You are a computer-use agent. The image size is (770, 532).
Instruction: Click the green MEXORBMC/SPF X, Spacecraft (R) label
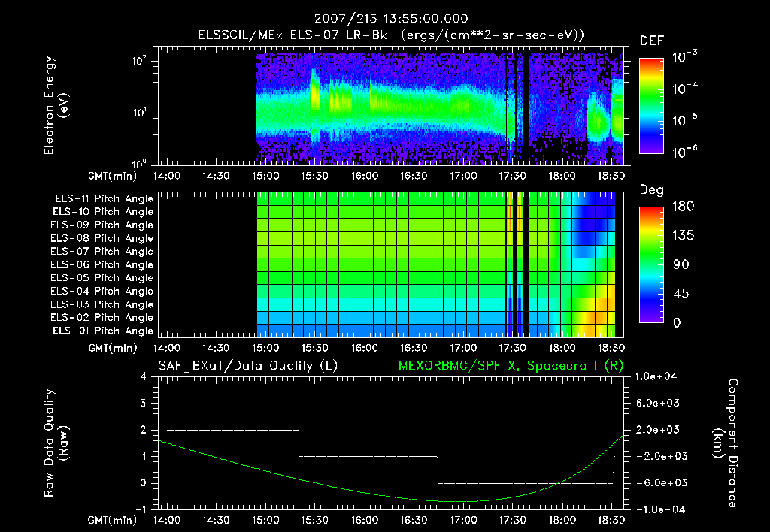point(511,366)
